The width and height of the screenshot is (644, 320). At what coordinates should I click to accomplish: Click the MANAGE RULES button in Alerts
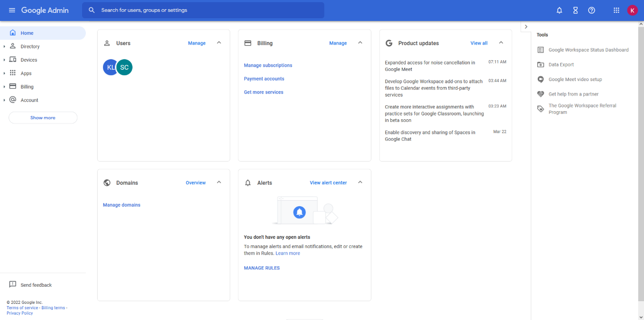click(x=262, y=267)
